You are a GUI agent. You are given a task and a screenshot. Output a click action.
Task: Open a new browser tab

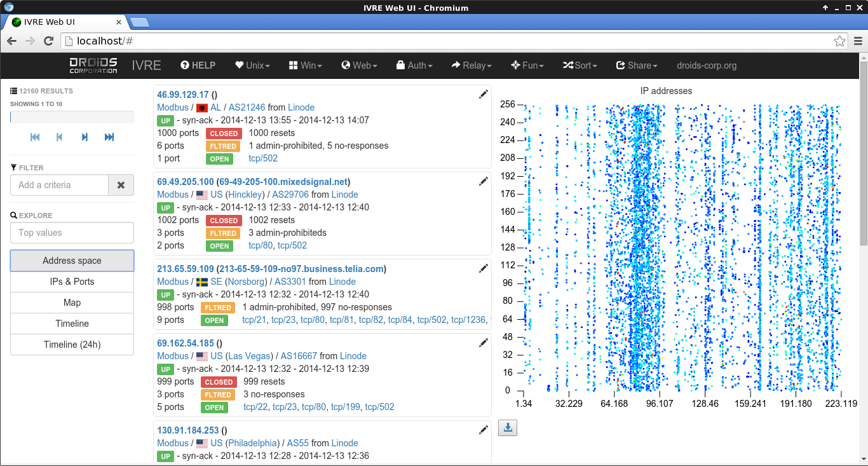coord(139,22)
